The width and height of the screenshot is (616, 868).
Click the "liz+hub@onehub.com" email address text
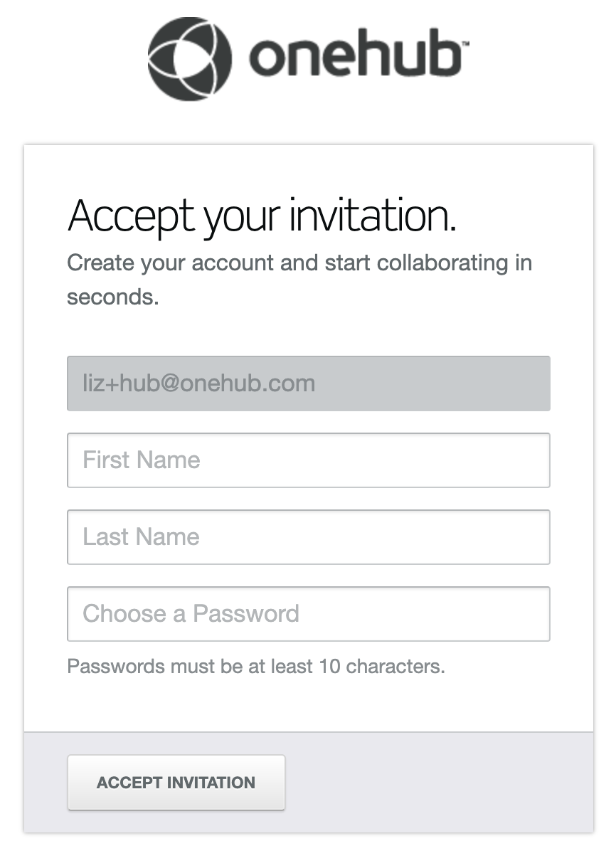click(199, 383)
